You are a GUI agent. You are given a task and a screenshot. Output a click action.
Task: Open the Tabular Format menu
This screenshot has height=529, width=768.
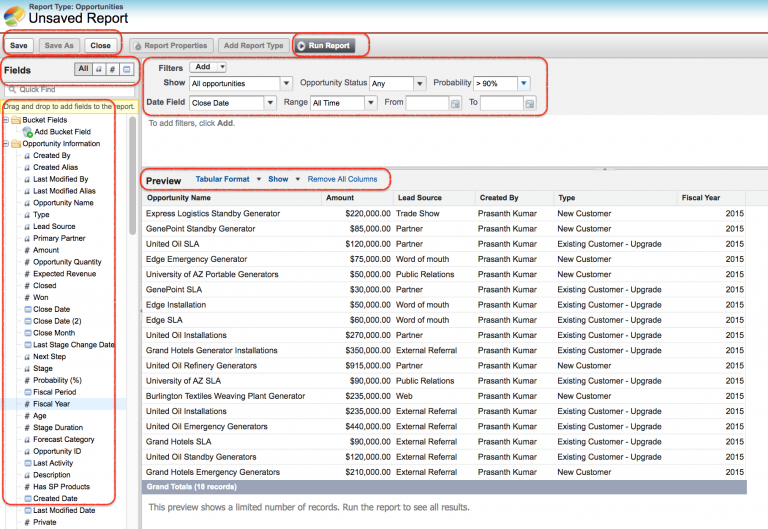[228, 179]
